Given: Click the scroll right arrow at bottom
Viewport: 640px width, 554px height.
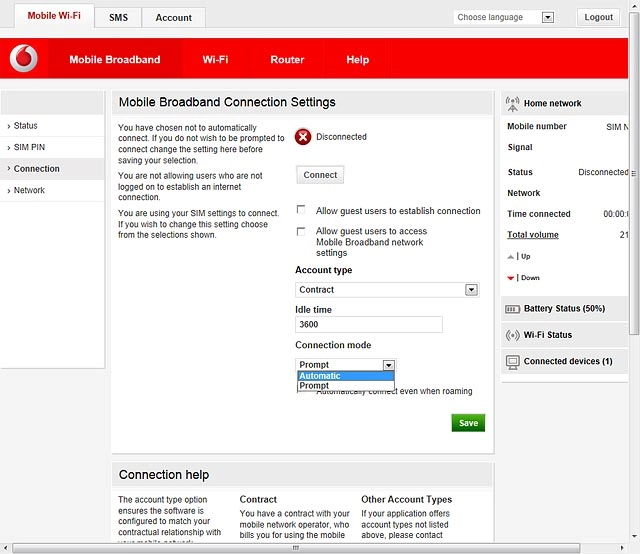Looking at the screenshot, I should tap(622, 548).
